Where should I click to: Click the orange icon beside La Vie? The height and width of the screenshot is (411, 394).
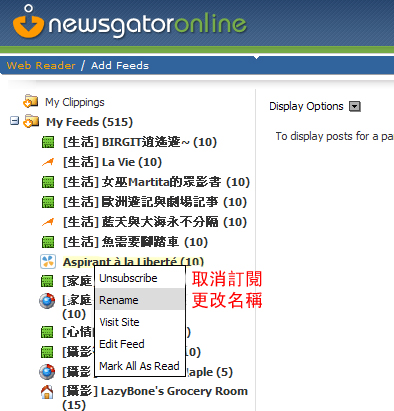click(48, 162)
